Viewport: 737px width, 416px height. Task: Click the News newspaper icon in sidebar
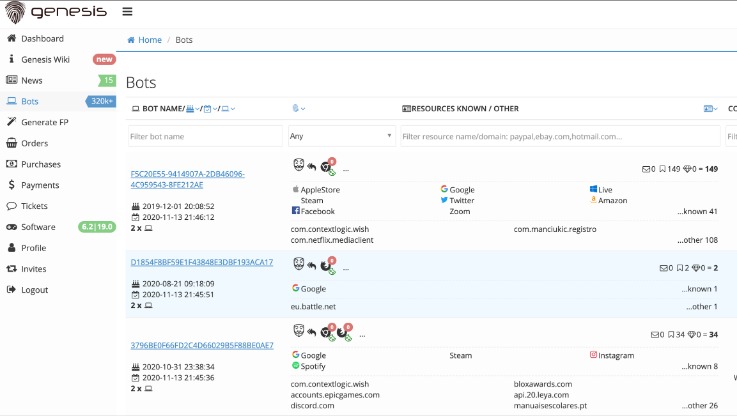coord(11,80)
